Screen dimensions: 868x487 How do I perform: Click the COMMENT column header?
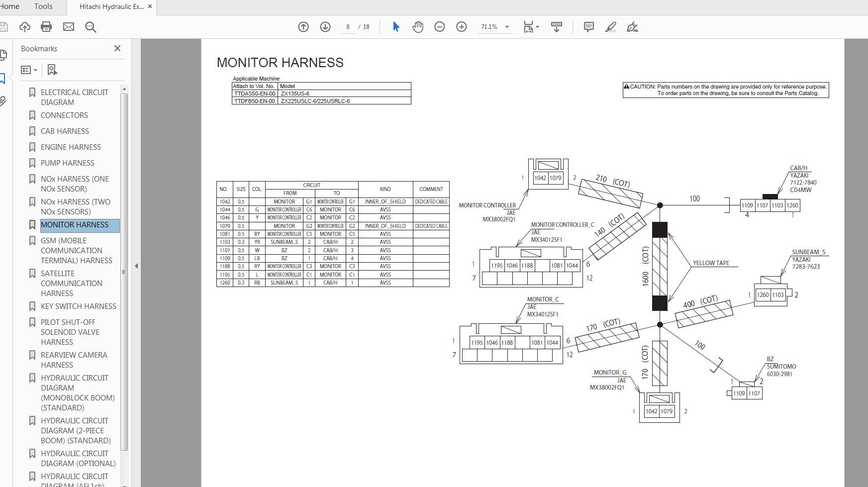click(x=431, y=189)
